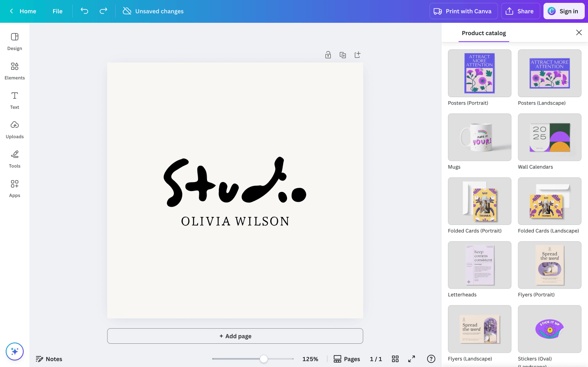Open the Design panel
588x367 pixels.
point(14,41)
